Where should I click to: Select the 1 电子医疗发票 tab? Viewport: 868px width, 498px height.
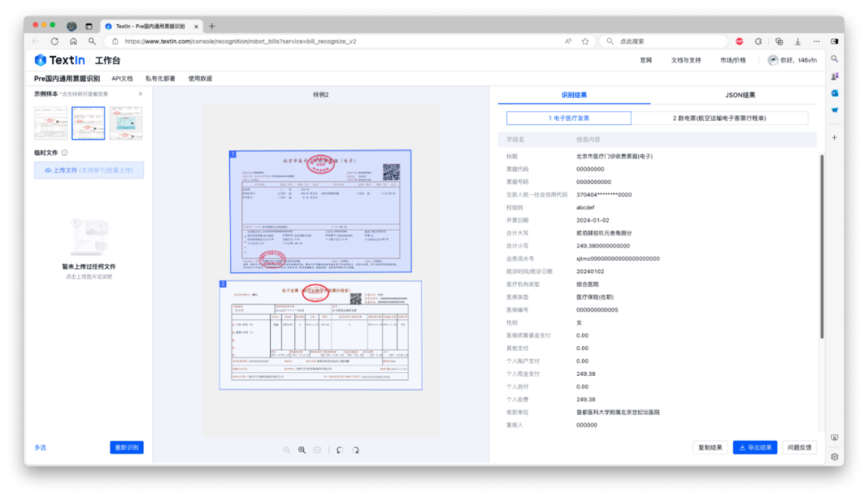point(568,118)
